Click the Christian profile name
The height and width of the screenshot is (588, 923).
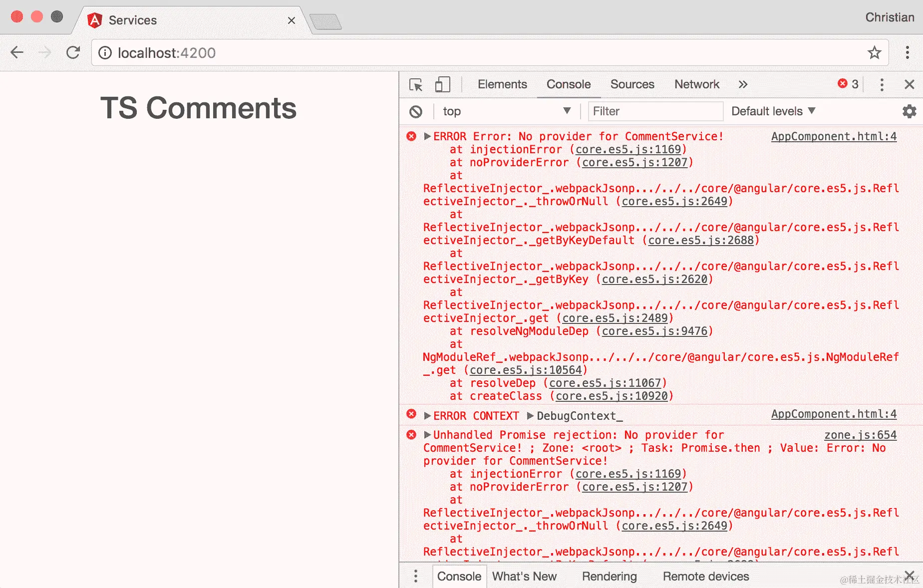coord(890,17)
